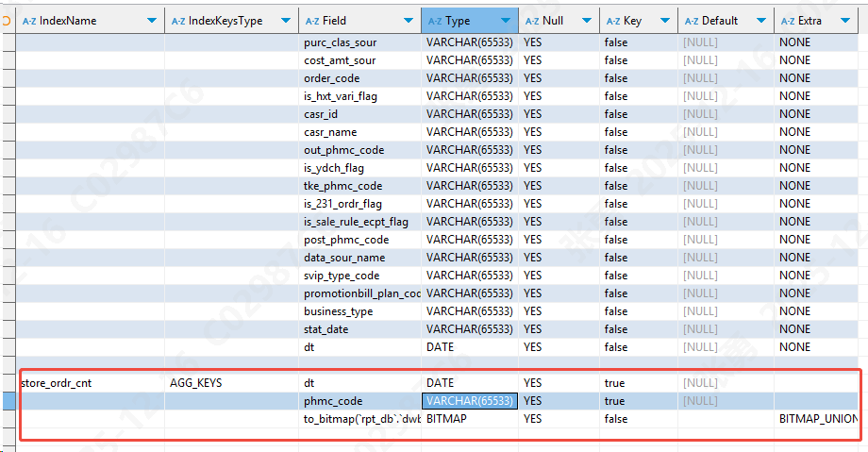Open the Key column filter dropdown
Screen dimensions: 868x452
coord(665,21)
